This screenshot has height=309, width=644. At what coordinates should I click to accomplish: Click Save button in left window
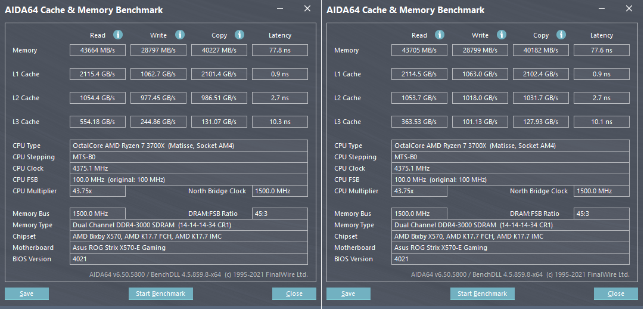(x=27, y=293)
